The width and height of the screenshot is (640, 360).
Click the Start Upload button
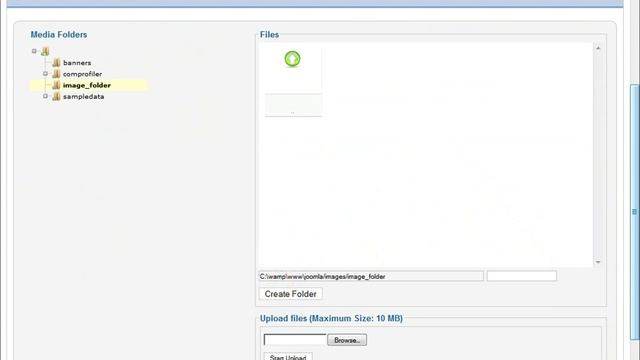[288, 357]
